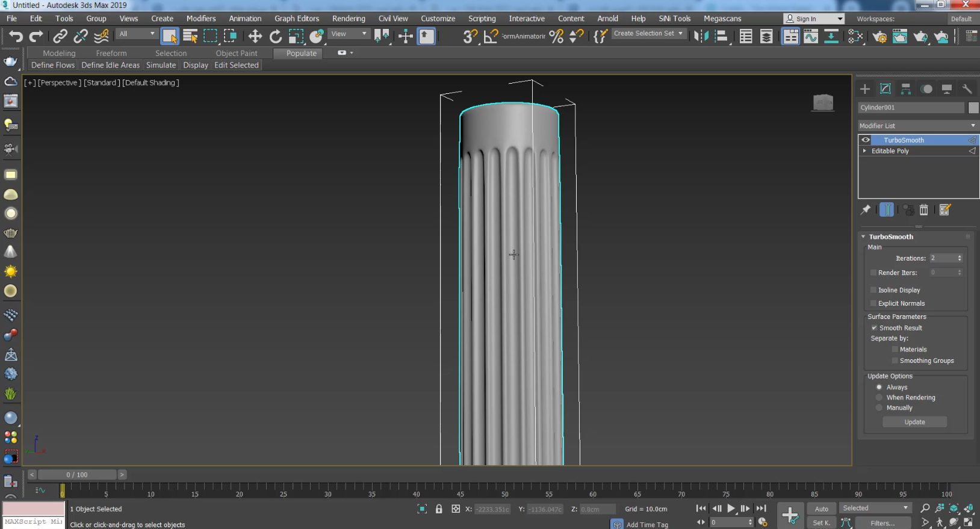The image size is (980, 529).
Task: Click Configure Modifier Sets icon
Action: pos(945,209)
